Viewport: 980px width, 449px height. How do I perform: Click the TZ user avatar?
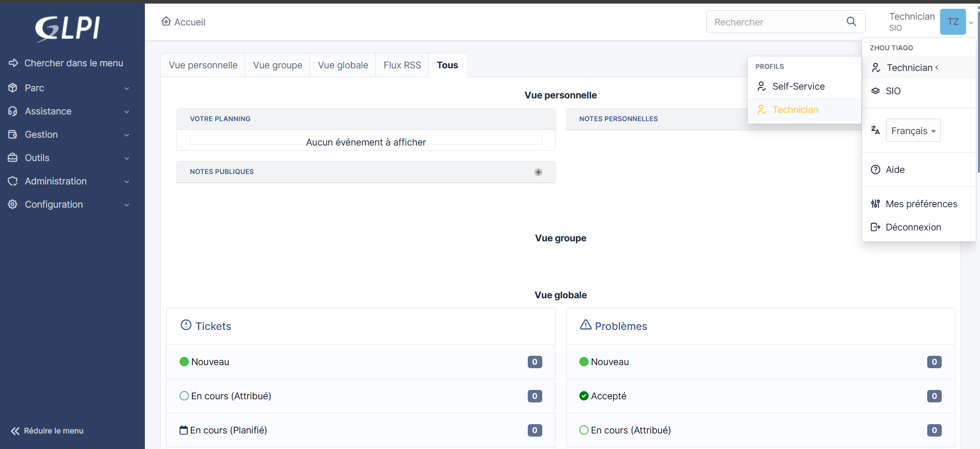coord(953,22)
